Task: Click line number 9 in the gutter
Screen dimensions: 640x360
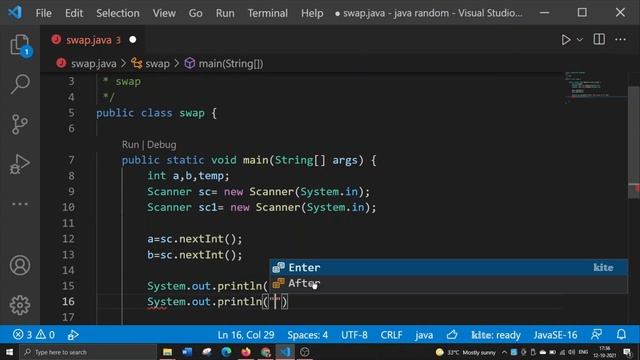Action: coord(71,191)
